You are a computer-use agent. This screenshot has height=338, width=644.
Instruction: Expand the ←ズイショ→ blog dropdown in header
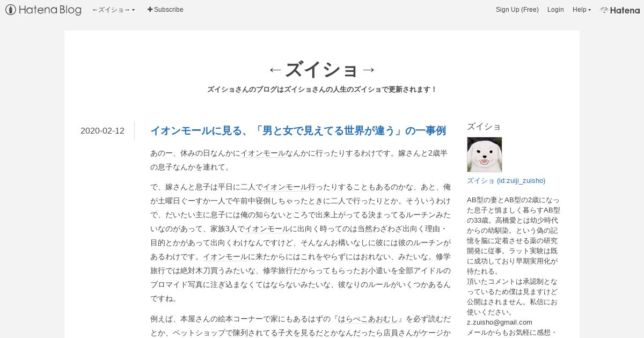click(x=114, y=10)
